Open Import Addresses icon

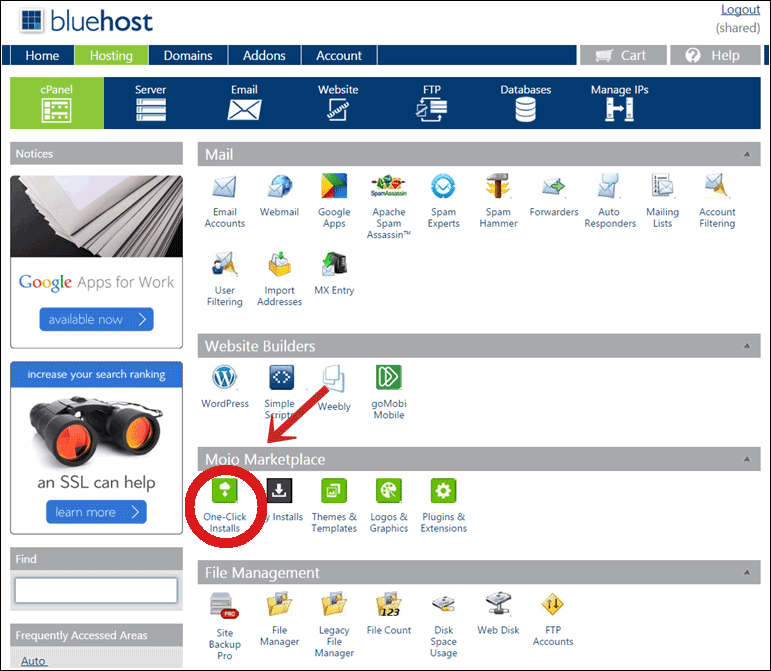pyautogui.click(x=279, y=279)
